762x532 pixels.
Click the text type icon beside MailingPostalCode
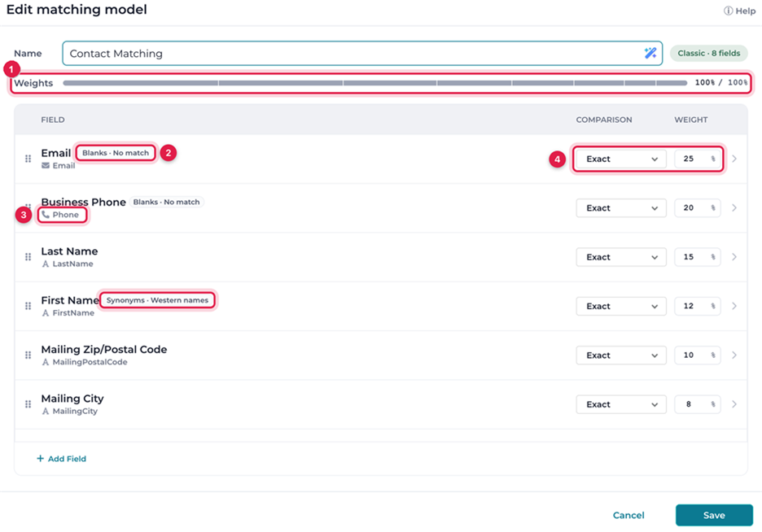pos(46,362)
